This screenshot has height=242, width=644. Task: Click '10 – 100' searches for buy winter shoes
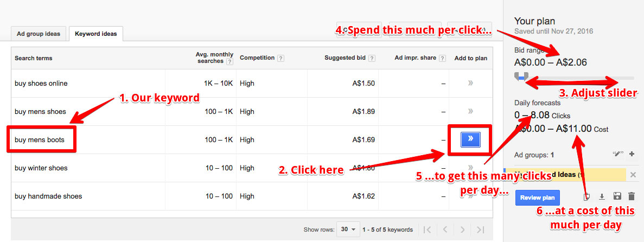pyautogui.click(x=219, y=168)
